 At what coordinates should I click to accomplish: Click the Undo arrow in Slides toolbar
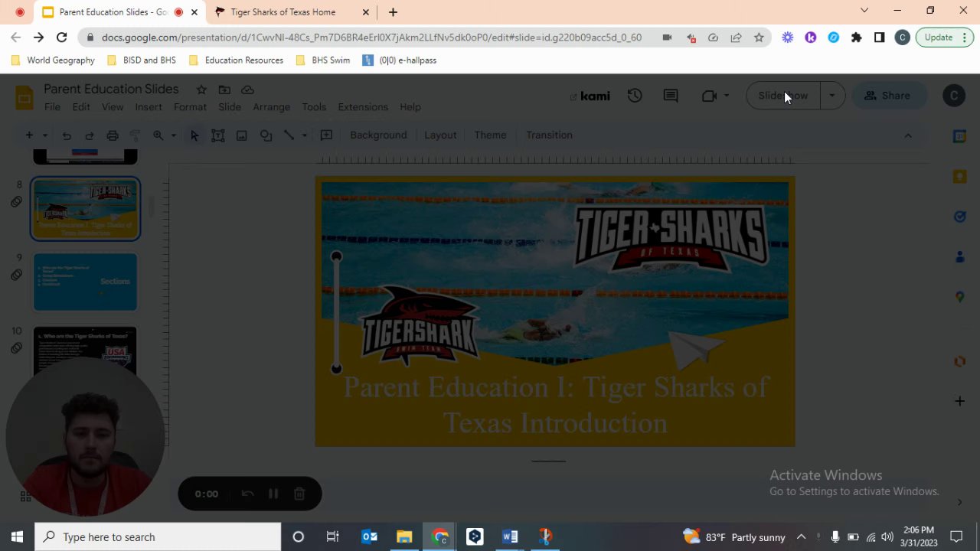click(67, 135)
